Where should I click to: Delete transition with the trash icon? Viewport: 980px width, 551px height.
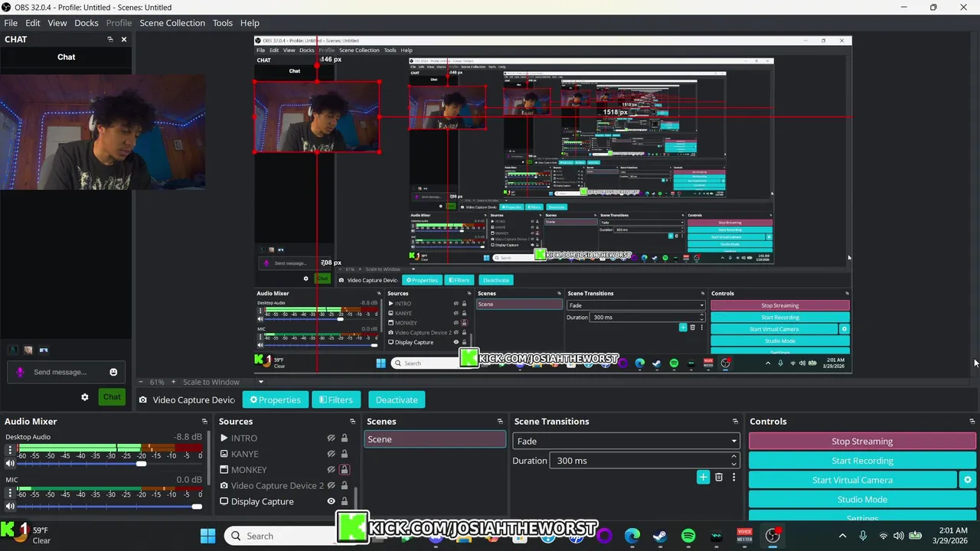tap(719, 478)
